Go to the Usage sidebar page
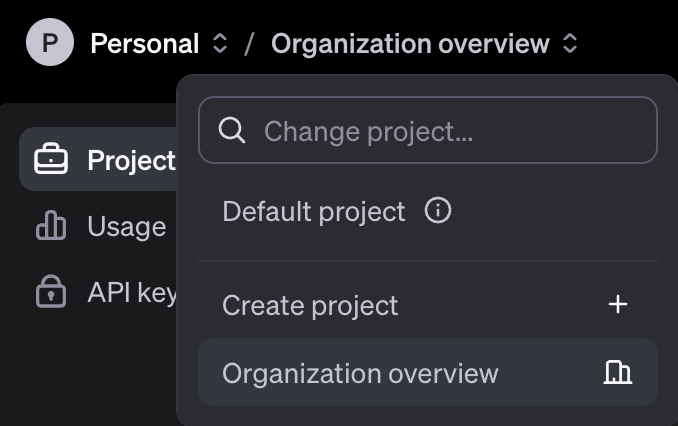The image size is (678, 426). [x=98, y=226]
